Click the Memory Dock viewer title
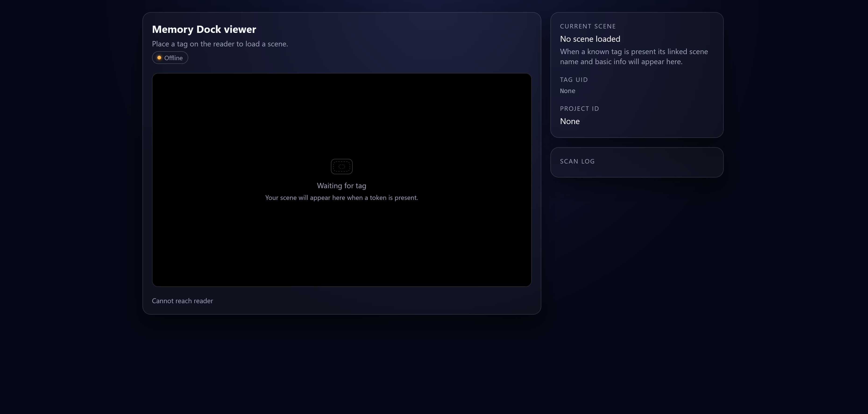Screen dimensions: 868x414 pos(204,29)
